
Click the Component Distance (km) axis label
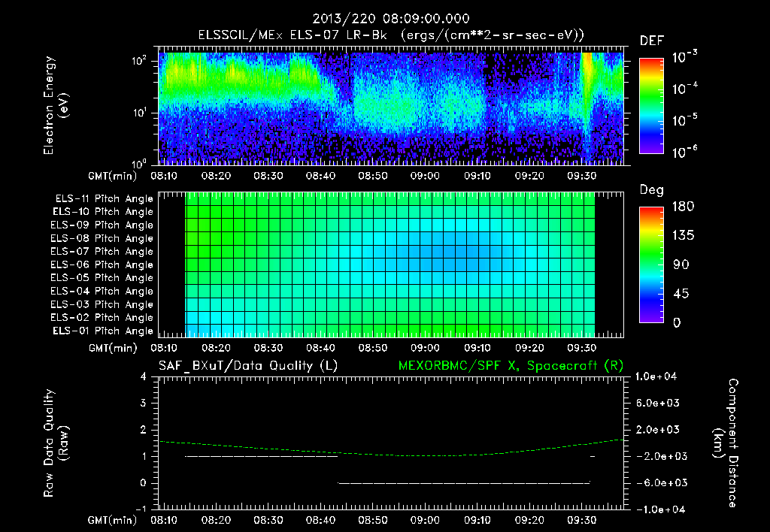[x=726, y=443]
